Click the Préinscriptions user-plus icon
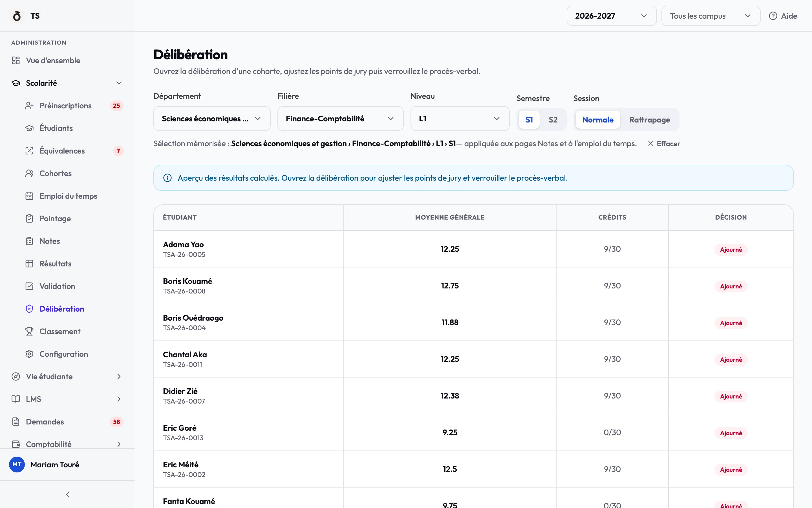Viewport: 812px width, 508px height. pyautogui.click(x=29, y=106)
